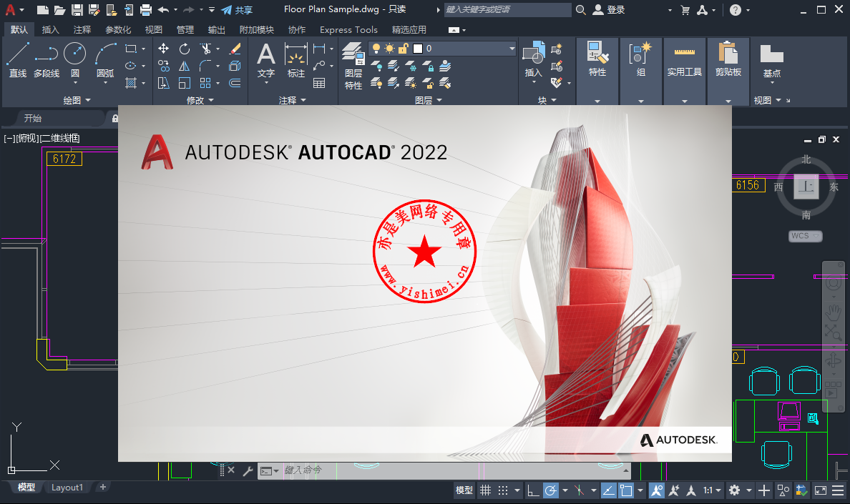Open the Help question mark icon

[x=735, y=10]
